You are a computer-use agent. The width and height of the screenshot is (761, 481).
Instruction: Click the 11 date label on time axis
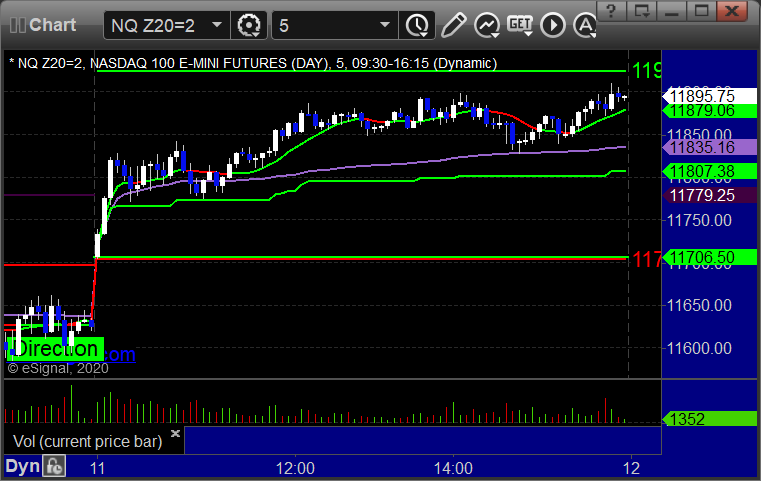[x=97, y=468]
